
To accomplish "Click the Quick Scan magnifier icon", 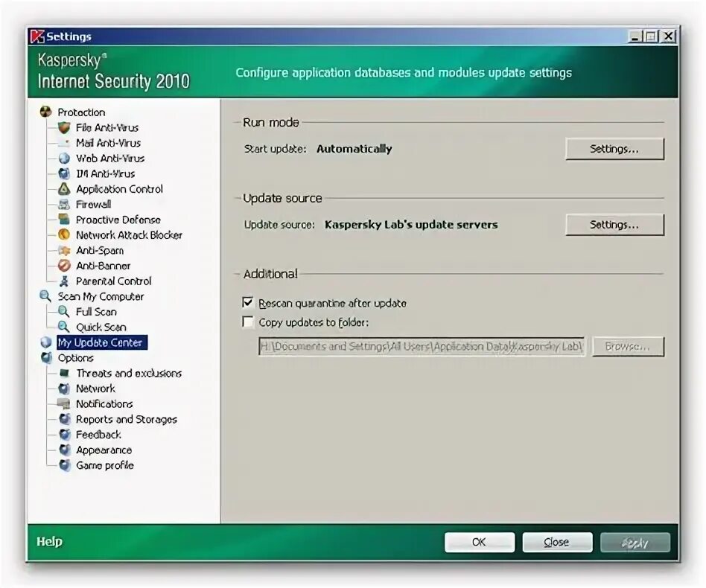I will (x=64, y=327).
